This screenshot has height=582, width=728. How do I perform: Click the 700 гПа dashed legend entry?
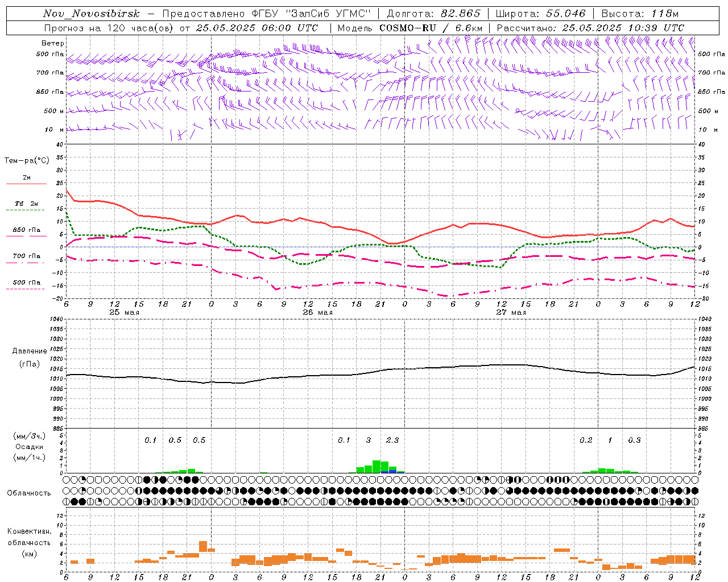coord(26,256)
